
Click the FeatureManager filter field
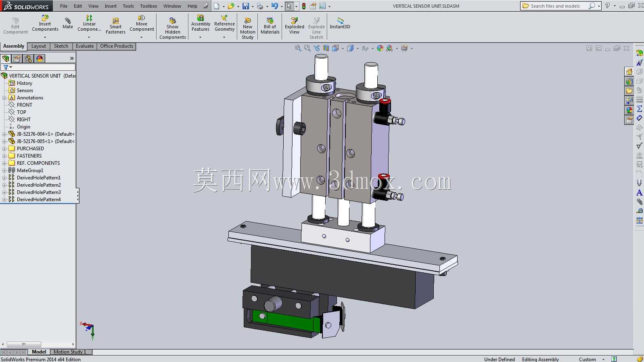pyautogui.click(x=38, y=67)
